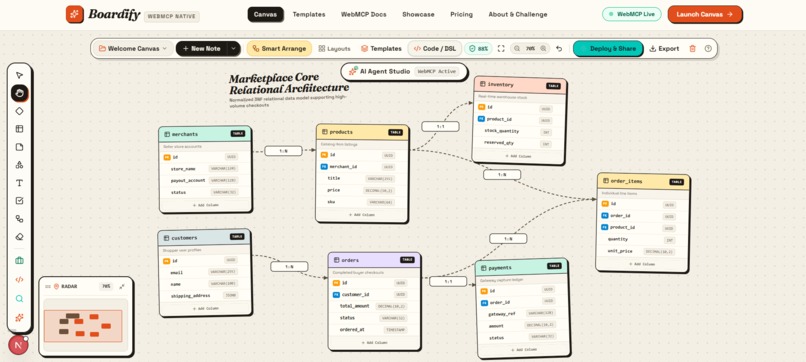806x362 pixels.
Task: Create a New Note
Action: (202, 48)
